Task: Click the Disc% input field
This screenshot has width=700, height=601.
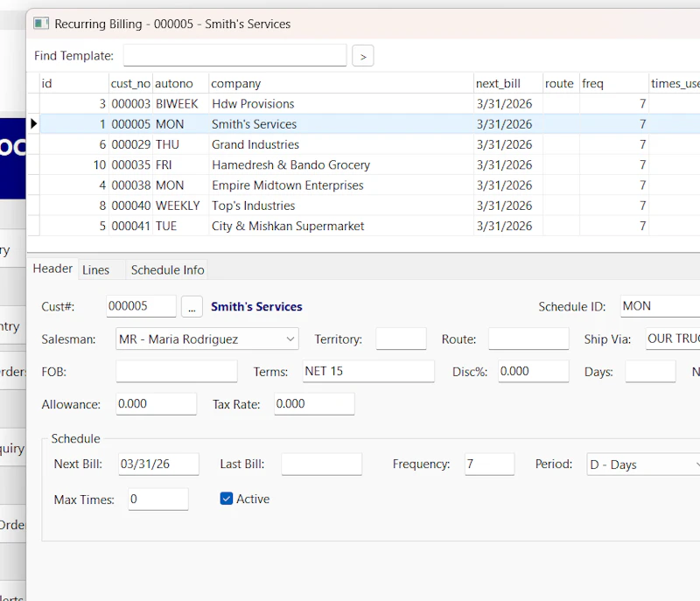Action: click(534, 371)
